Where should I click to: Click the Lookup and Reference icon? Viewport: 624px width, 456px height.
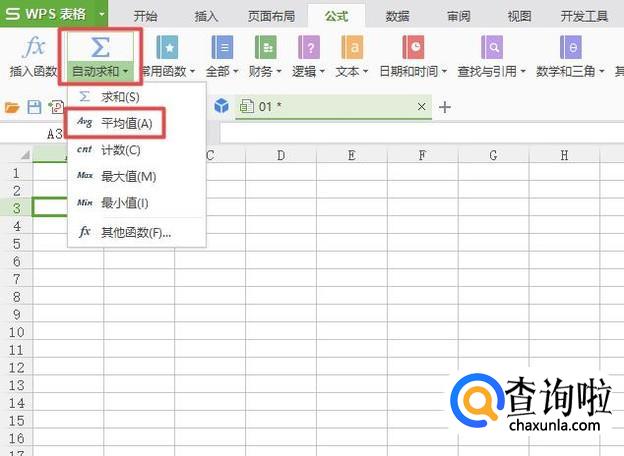pos(491,47)
